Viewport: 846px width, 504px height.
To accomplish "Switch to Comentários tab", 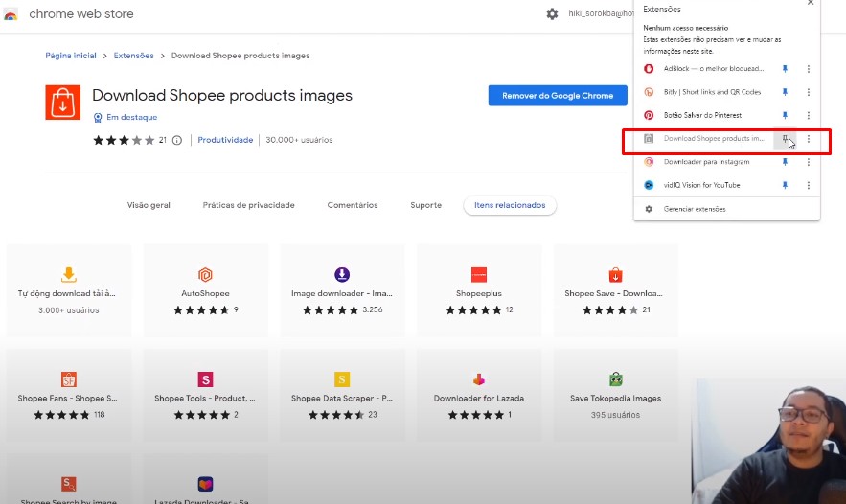I will pyautogui.click(x=353, y=205).
